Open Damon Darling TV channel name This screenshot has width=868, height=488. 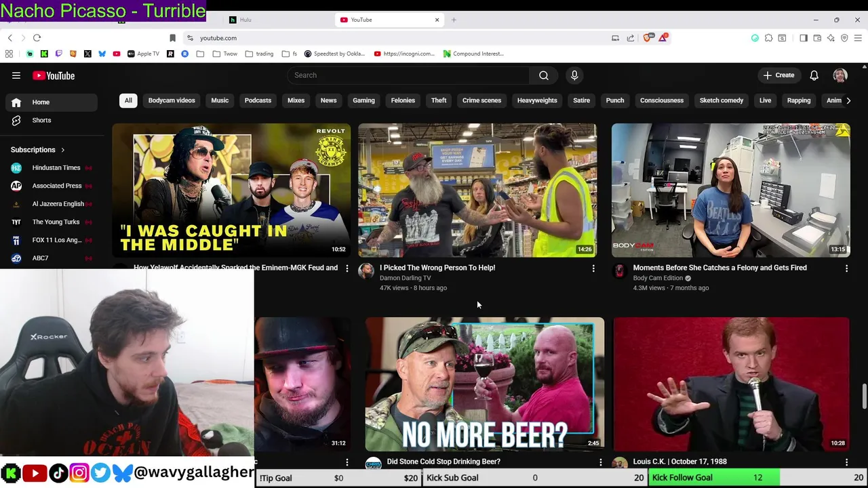[405, 278]
